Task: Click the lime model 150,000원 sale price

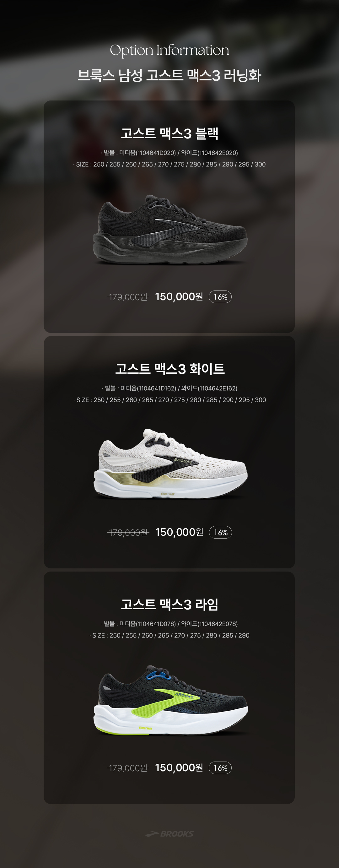Action: coord(179,768)
